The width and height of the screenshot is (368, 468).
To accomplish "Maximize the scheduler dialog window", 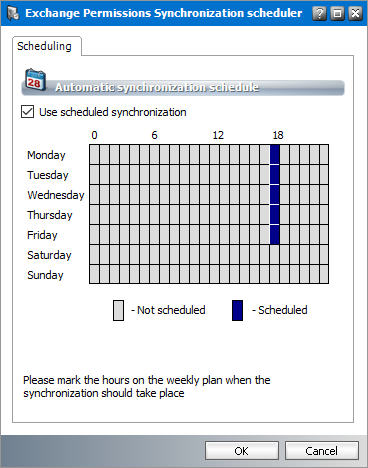I will click(337, 13).
